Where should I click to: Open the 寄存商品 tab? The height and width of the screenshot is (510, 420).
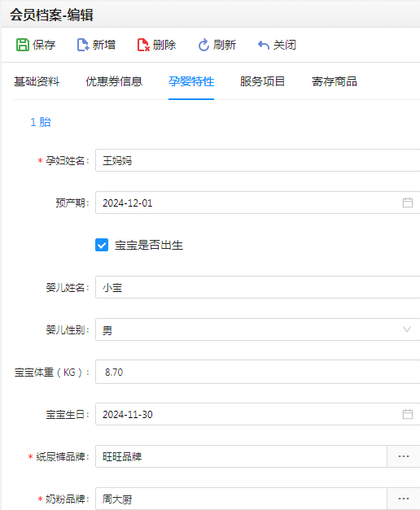pos(335,81)
